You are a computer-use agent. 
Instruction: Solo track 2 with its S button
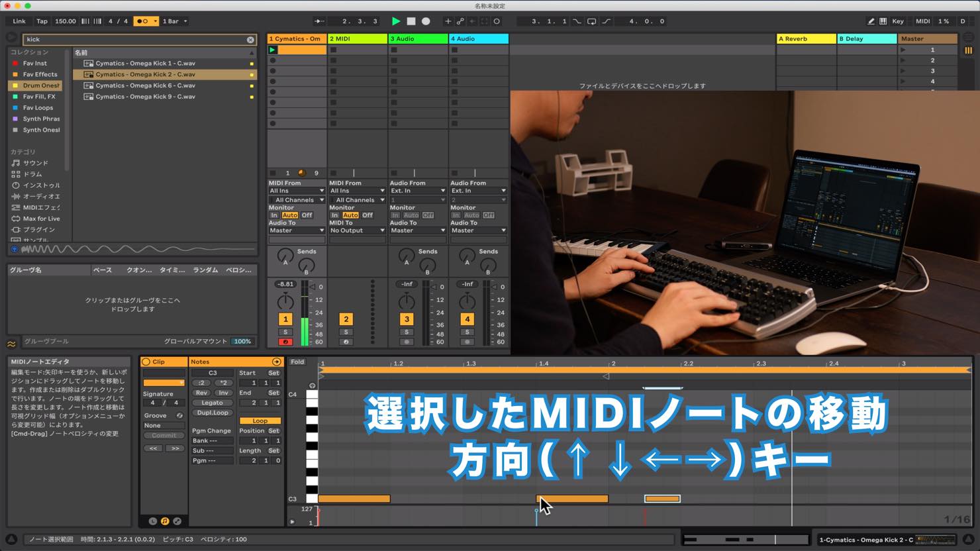(346, 332)
